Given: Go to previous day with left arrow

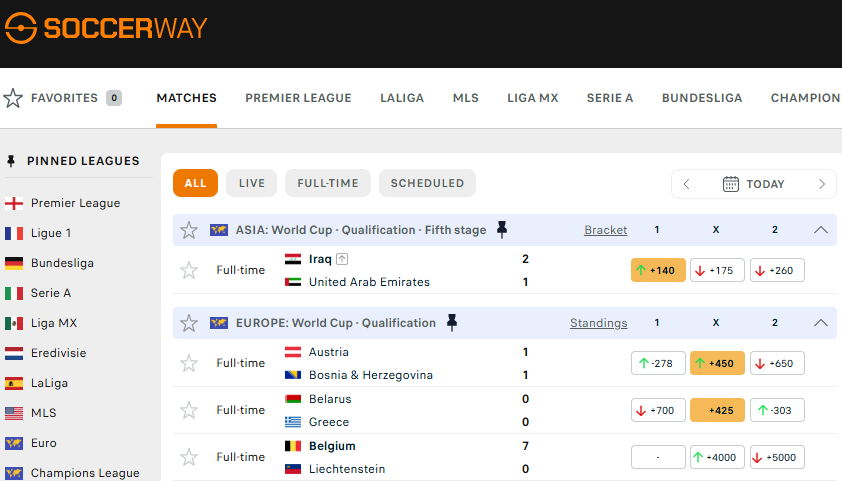Looking at the screenshot, I should point(687,184).
